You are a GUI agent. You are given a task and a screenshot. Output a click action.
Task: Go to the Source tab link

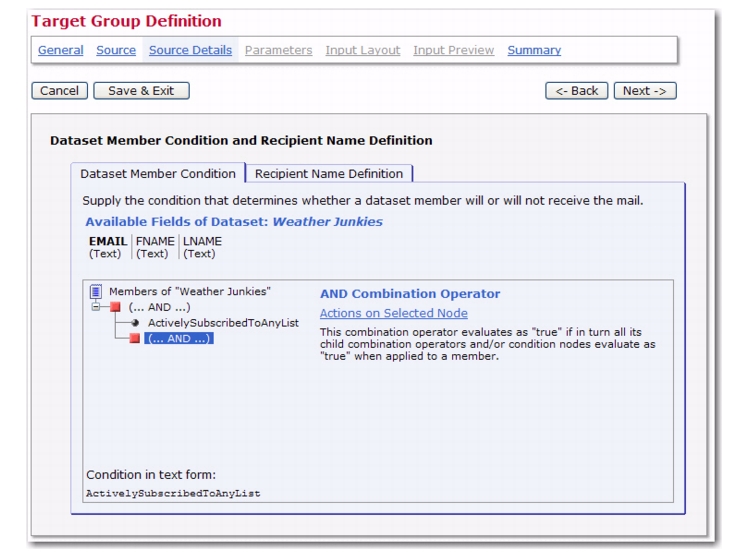116,50
